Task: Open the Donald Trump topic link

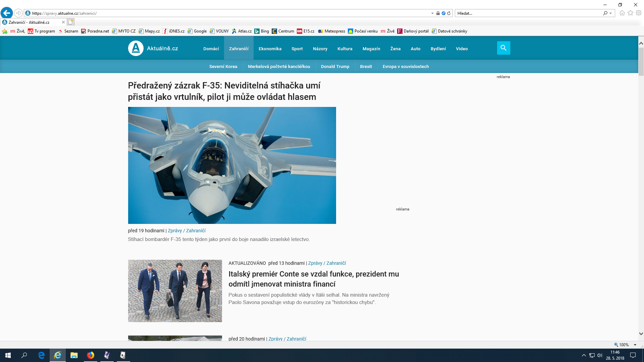Action: pos(335,67)
